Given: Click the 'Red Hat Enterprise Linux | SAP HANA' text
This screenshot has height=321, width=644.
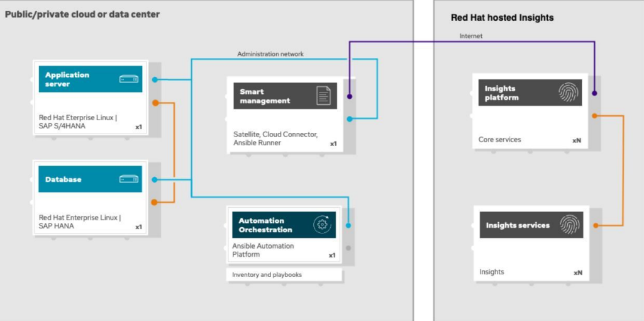Looking at the screenshot, I should 80,222.
